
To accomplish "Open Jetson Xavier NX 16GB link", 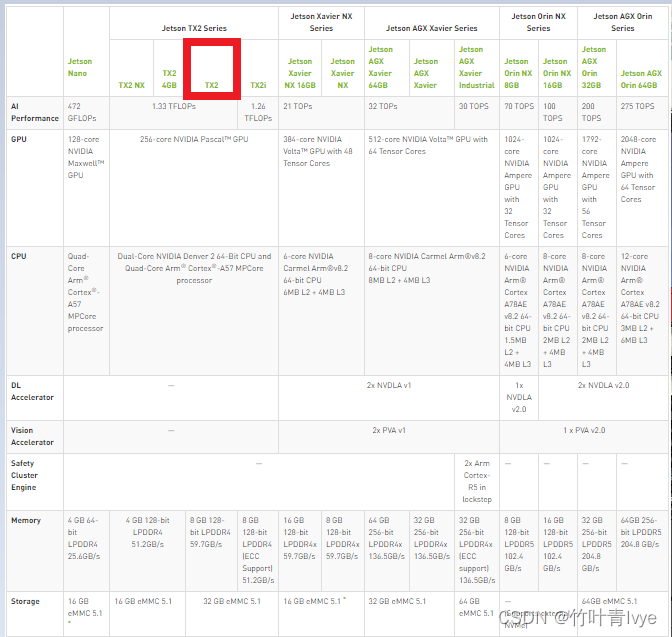I will click(300, 73).
